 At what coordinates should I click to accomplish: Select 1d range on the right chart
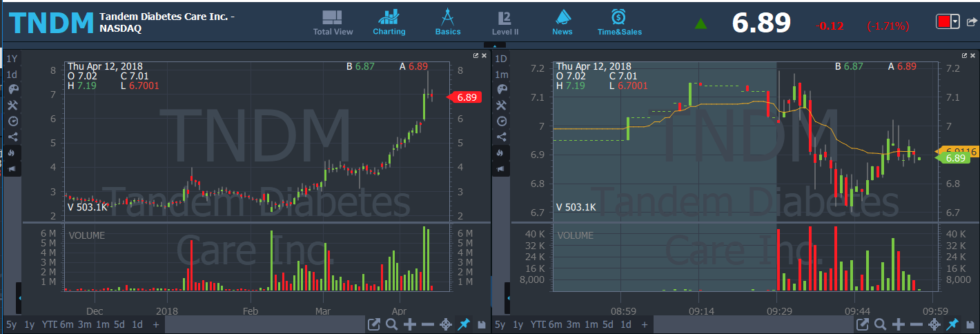tap(626, 324)
